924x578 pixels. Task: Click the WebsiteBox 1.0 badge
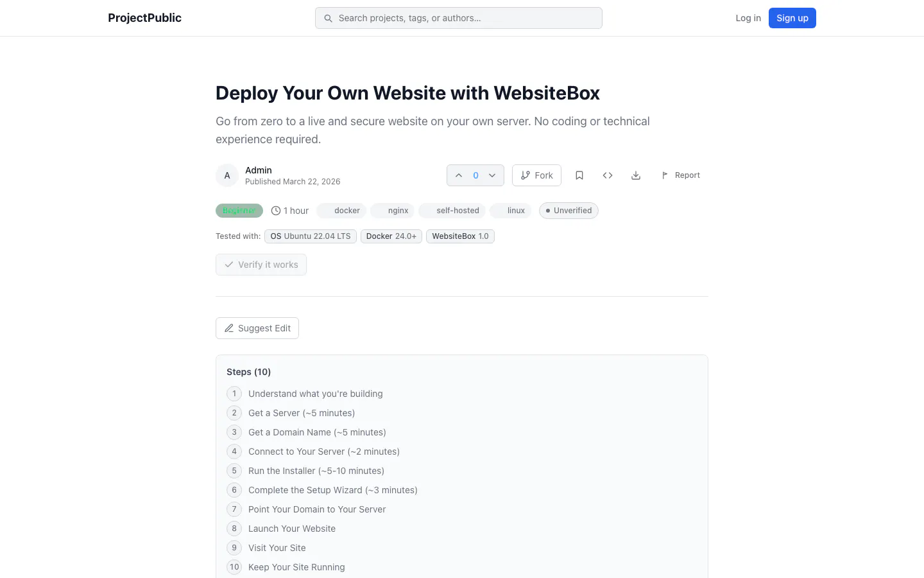(x=460, y=236)
